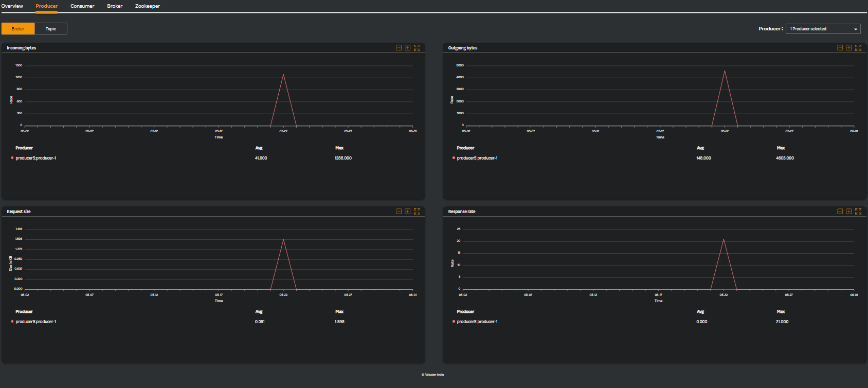Open the Consumer tab
Viewport: 868px width, 388px height.
[82, 6]
